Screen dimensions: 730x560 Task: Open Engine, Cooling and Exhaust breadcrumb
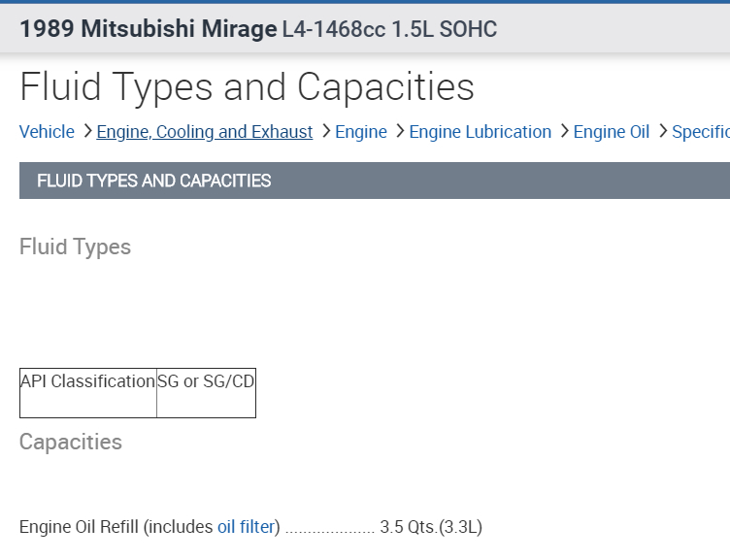(x=204, y=132)
